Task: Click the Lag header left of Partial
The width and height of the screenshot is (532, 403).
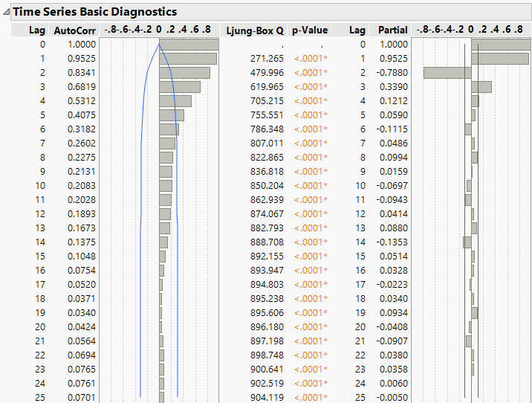Action: (x=357, y=30)
